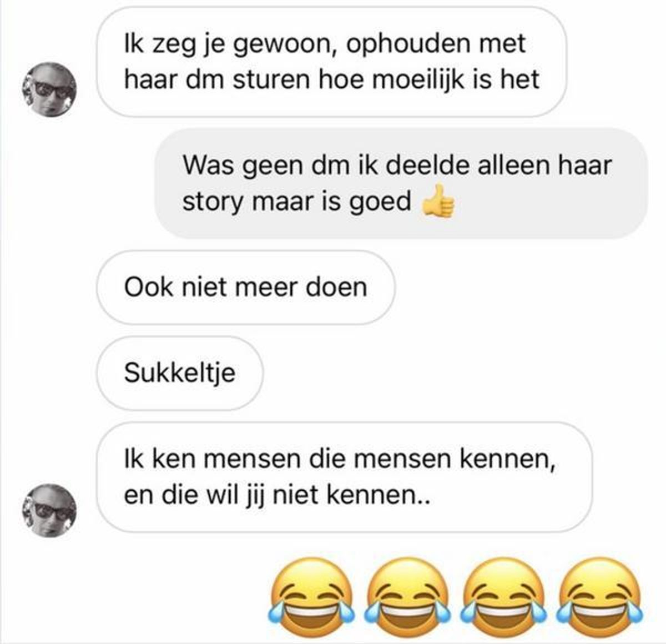Select the gray 'Was geen dm' reply bubble
This screenshot has width=666, height=644.
click(x=401, y=183)
